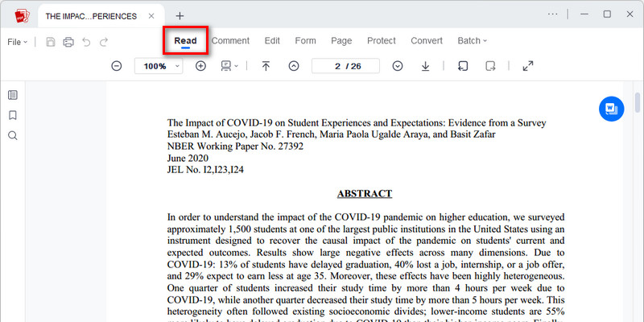The image size is (644, 322).
Task: Open the File menu
Action: [17, 42]
